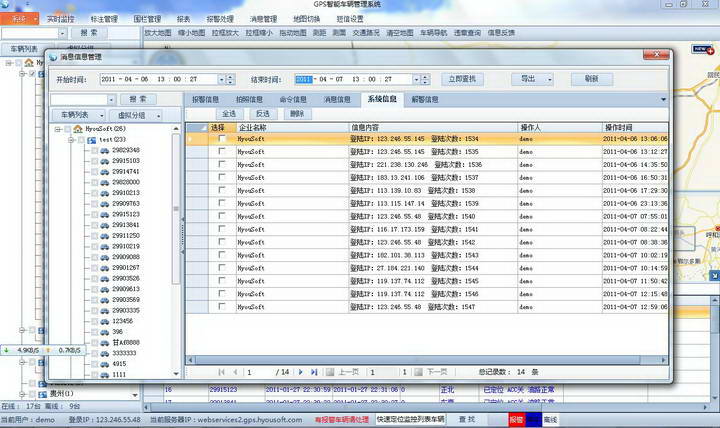720x428 pixels.
Task: Click the car icon beside vehicle 29829348
Action: pyautogui.click(x=105, y=151)
